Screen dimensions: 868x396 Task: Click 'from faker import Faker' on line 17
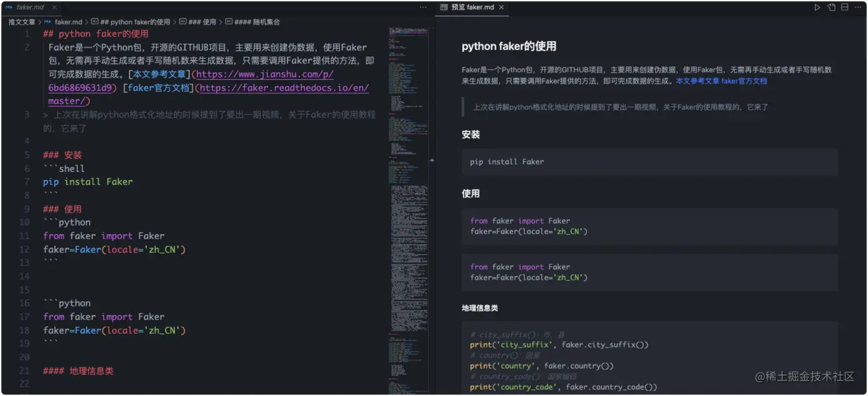pyautogui.click(x=104, y=317)
